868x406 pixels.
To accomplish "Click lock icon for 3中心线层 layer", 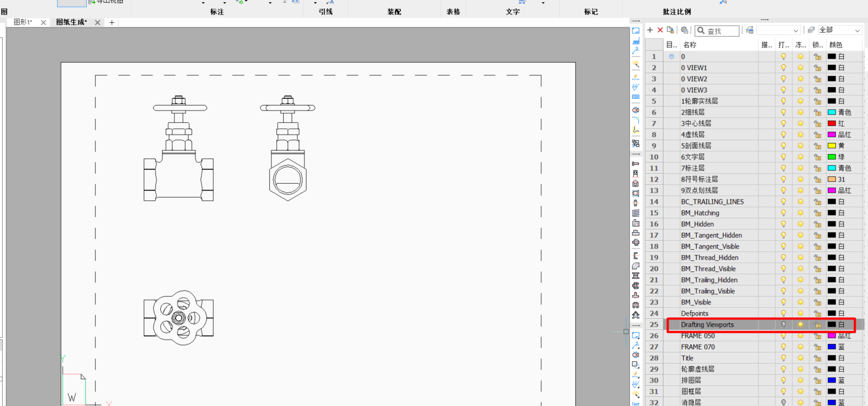I will [x=817, y=123].
